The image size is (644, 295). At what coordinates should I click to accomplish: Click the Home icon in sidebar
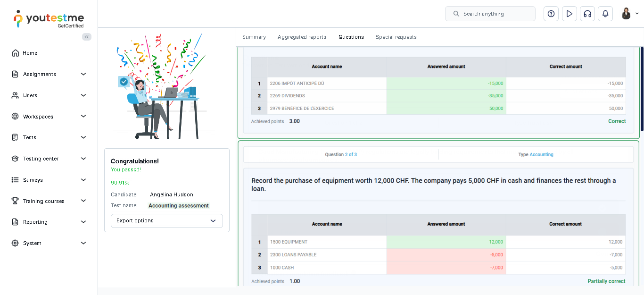coord(16,53)
